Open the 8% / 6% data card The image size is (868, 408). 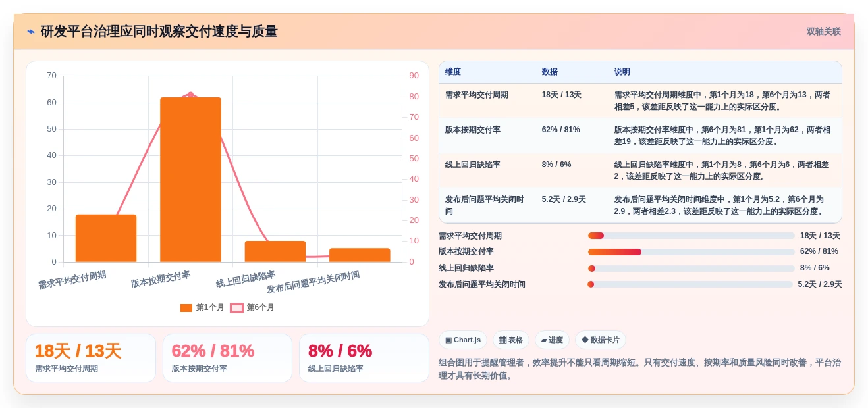[364, 358]
